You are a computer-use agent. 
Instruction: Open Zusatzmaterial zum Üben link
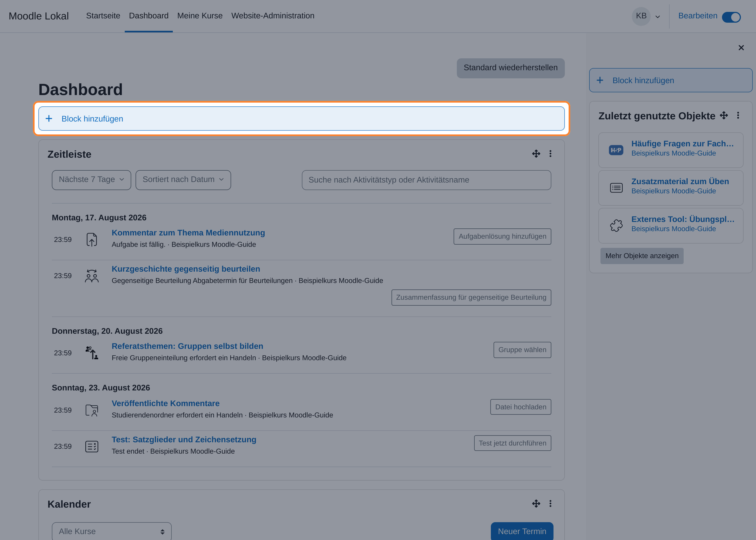pyautogui.click(x=680, y=181)
